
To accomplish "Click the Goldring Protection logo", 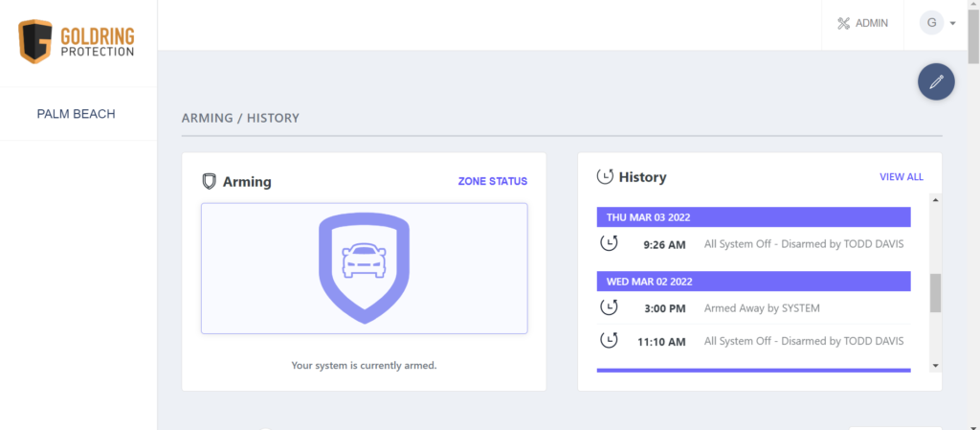I will 77,41.
